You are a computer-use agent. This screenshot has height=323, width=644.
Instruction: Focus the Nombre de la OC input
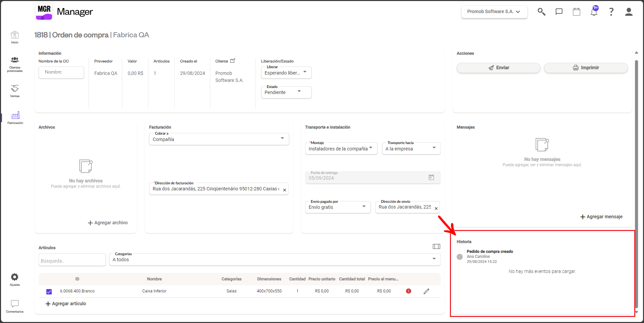(61, 73)
